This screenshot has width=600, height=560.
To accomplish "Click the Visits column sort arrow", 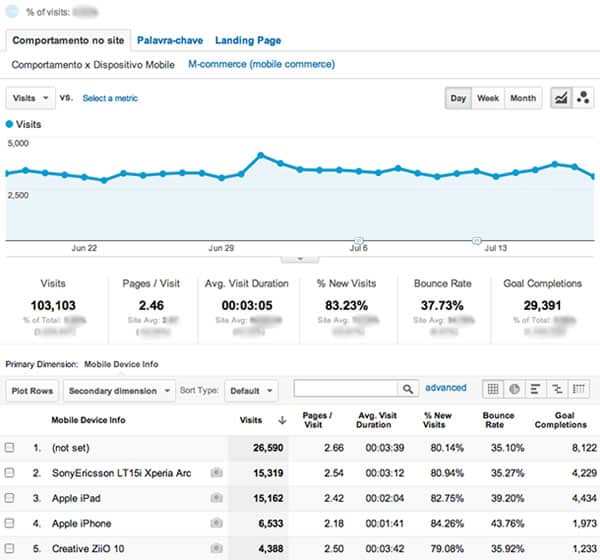I will [282, 420].
